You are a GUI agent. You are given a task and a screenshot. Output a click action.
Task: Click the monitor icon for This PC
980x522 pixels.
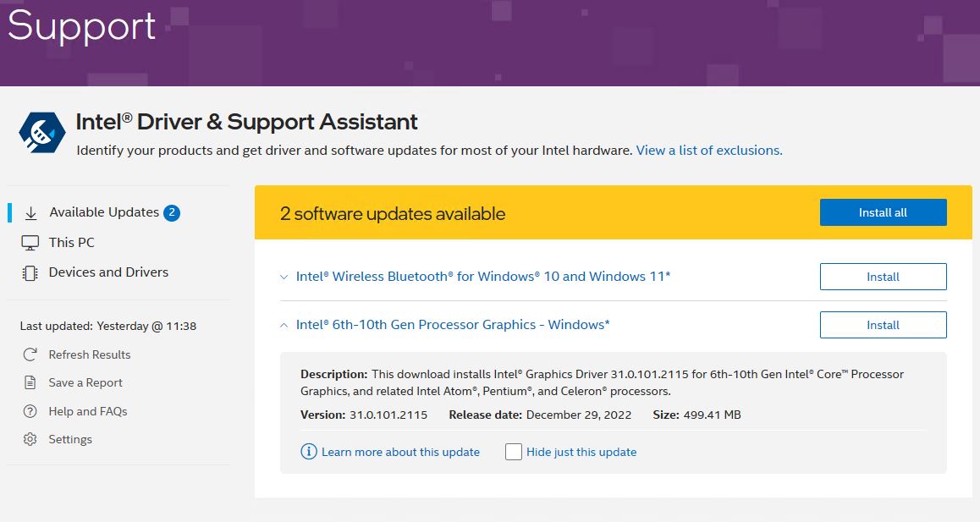(x=30, y=243)
